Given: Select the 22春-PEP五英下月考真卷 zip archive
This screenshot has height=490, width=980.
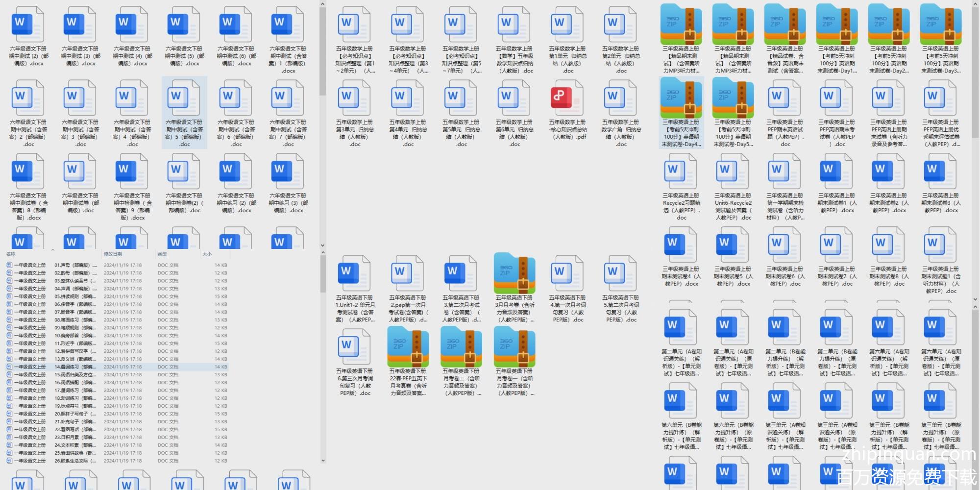Looking at the screenshot, I should (408, 348).
